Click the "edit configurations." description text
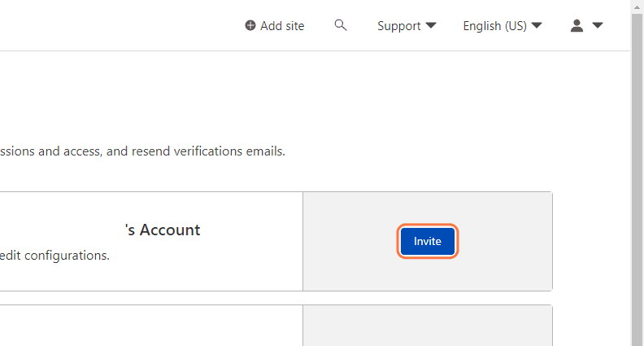Image resolution: width=644 pixels, height=346 pixels. pos(54,256)
